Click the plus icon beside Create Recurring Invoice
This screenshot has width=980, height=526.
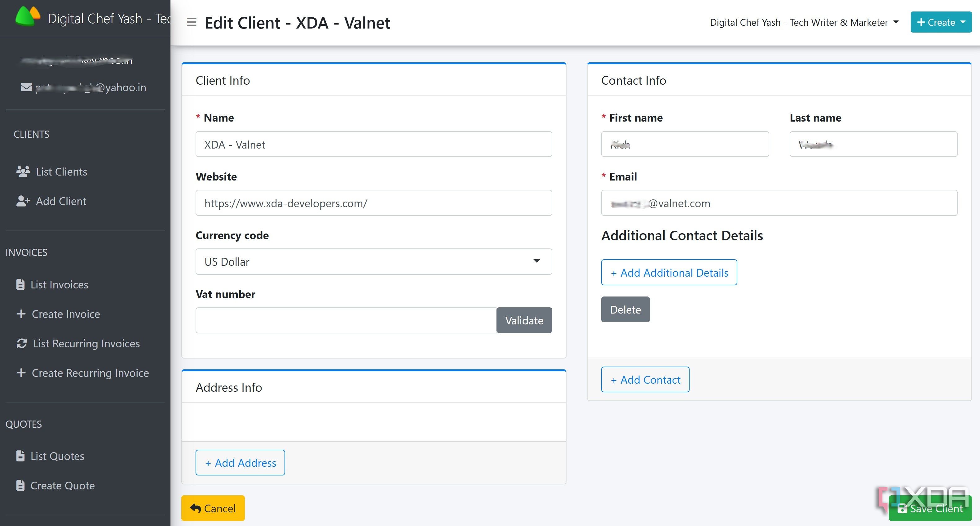coord(21,372)
